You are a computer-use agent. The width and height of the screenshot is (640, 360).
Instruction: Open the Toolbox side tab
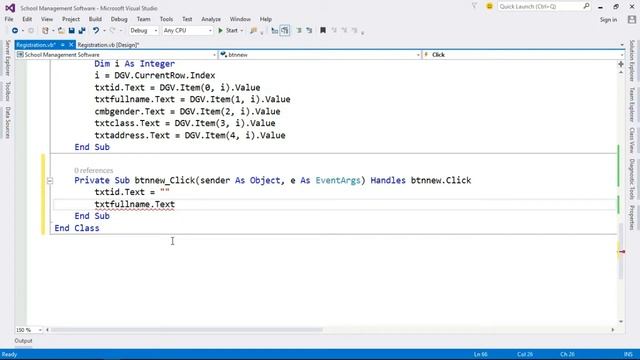coord(7,91)
